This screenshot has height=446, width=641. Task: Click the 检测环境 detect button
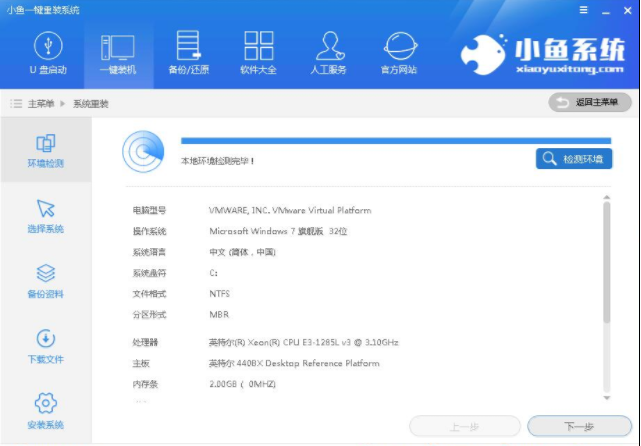(574, 159)
